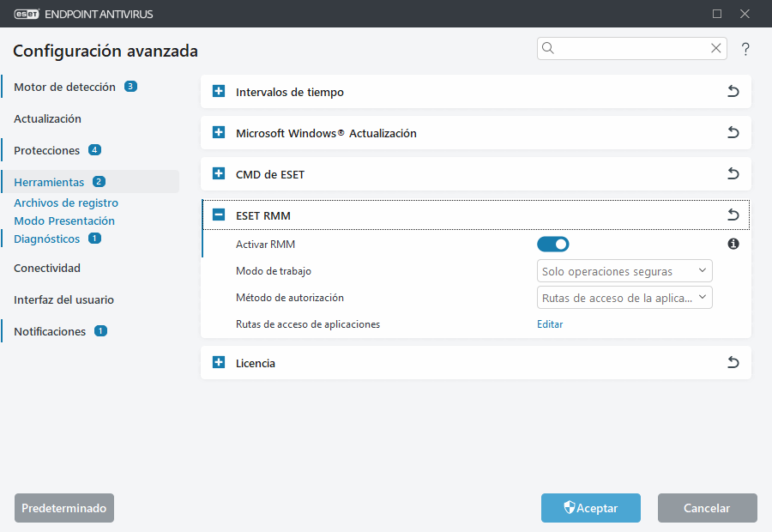Click the Cancelar button
This screenshot has height=532, width=772.
[x=708, y=508]
